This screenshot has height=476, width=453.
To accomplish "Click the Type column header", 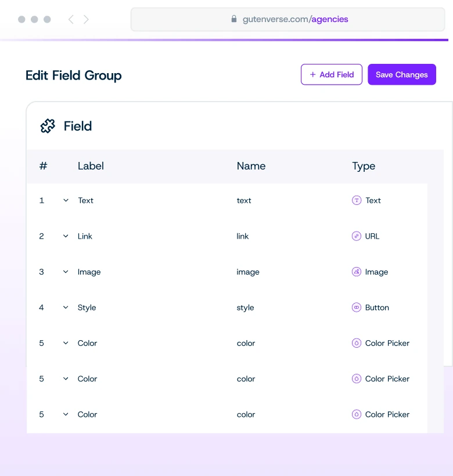I will [364, 166].
